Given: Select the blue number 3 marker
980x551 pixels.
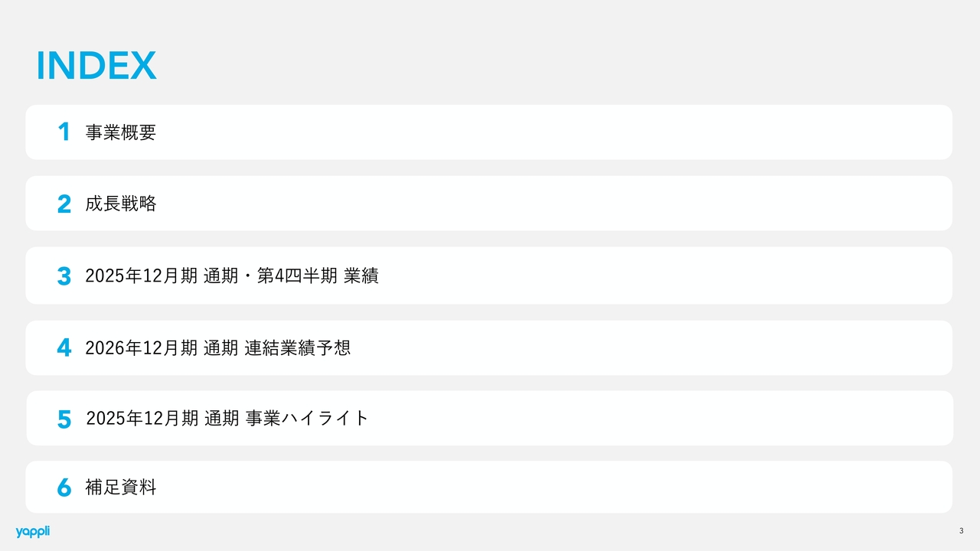Looking at the screenshot, I should [64, 276].
